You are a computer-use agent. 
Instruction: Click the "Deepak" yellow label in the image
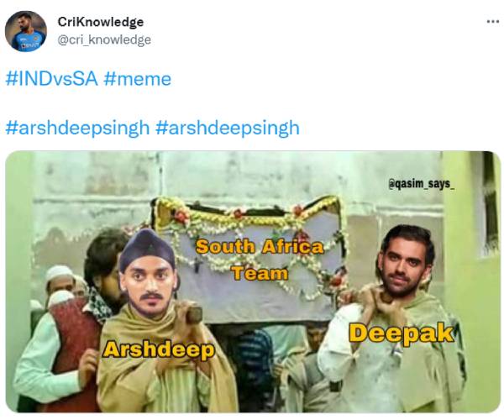(402, 333)
